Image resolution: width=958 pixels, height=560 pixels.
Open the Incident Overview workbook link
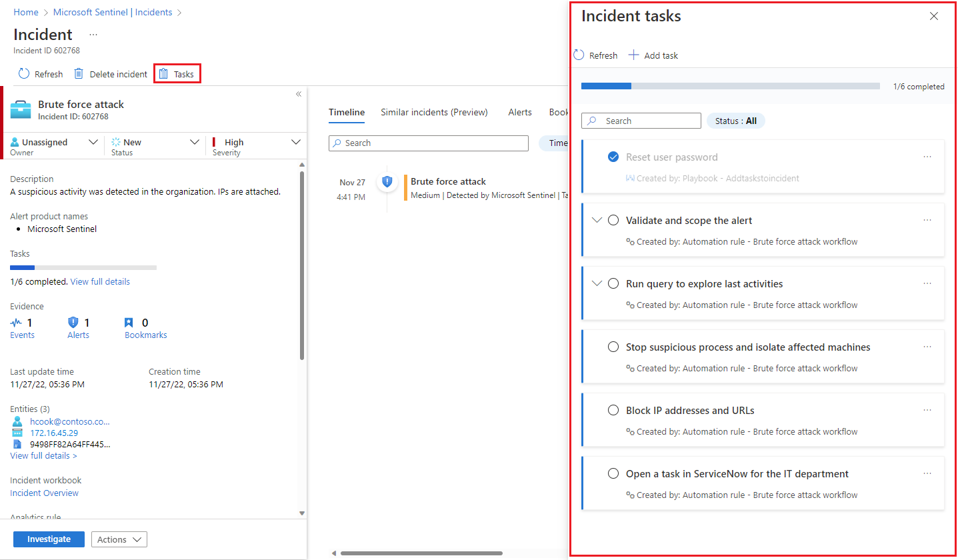(44, 493)
